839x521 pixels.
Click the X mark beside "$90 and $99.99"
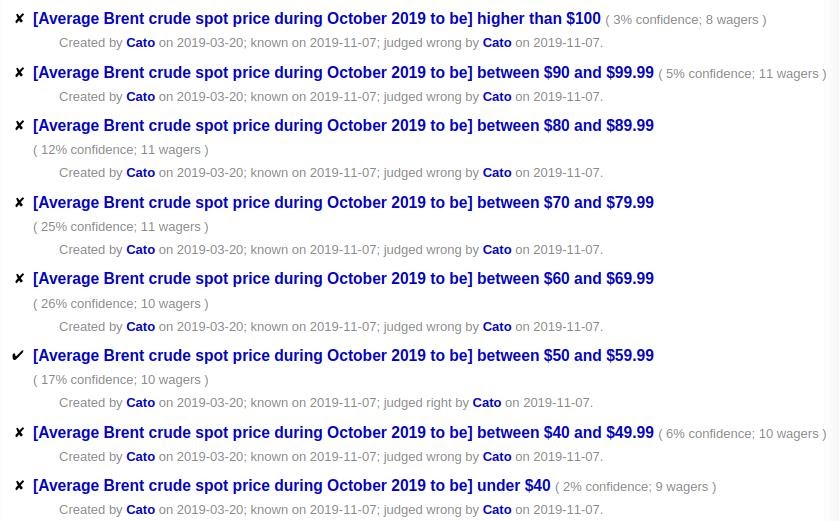(x=19, y=73)
